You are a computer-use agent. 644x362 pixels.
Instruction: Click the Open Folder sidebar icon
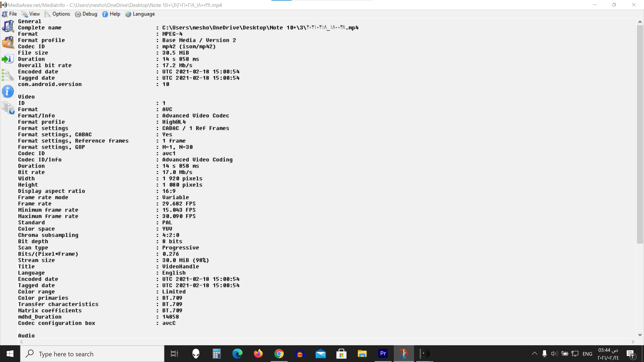(8, 42)
